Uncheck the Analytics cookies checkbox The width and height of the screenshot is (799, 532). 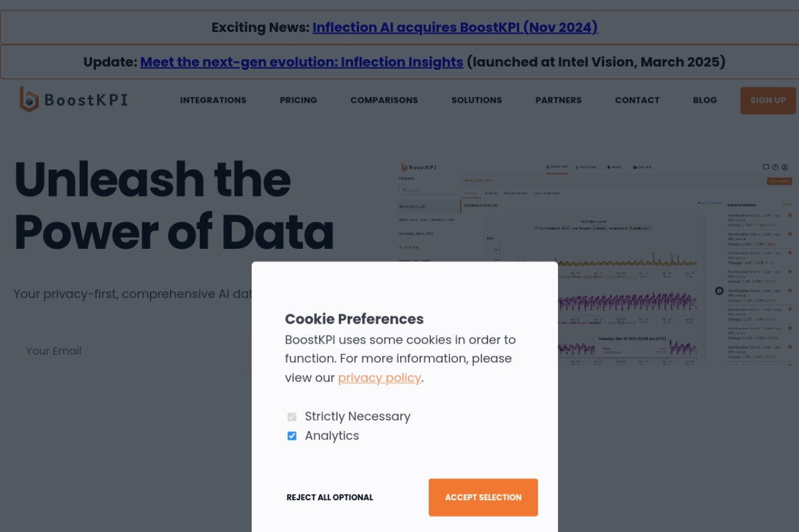(292, 436)
